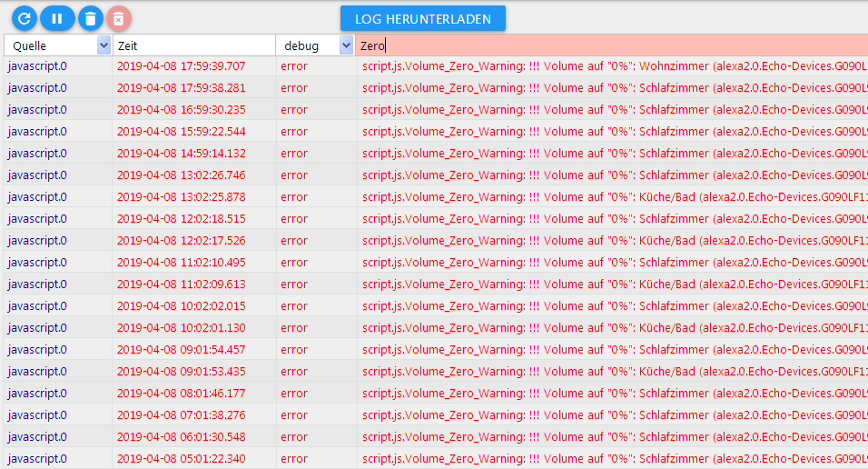The image size is (868, 469).
Task: Click Küche/Bad message in the 10:02:01.130 row
Action: tap(615, 327)
